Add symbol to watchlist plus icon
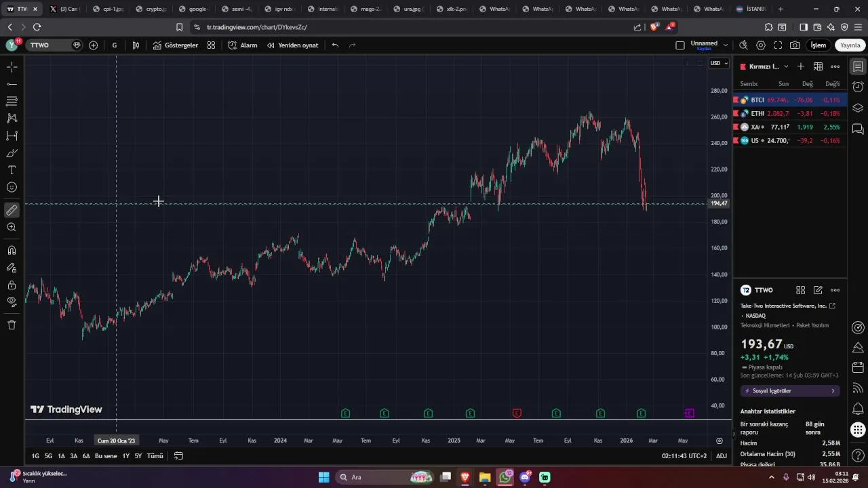Viewport: 868px width, 488px height. tap(801, 66)
